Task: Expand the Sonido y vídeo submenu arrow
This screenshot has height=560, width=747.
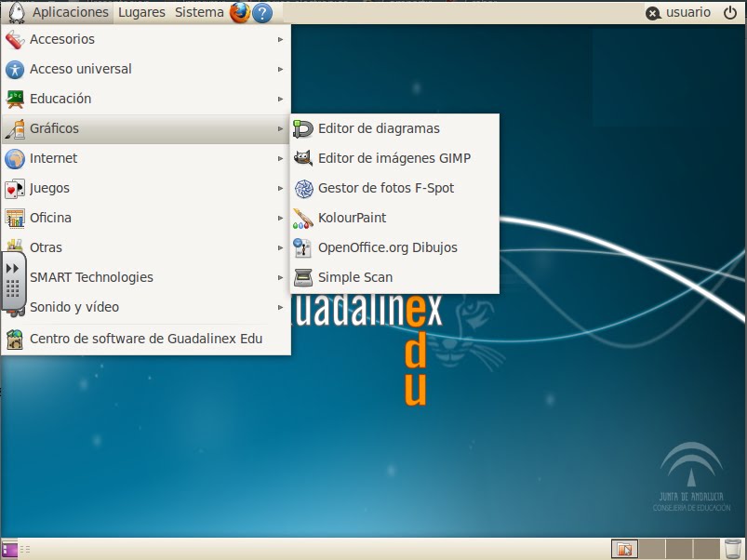Action: [281, 308]
